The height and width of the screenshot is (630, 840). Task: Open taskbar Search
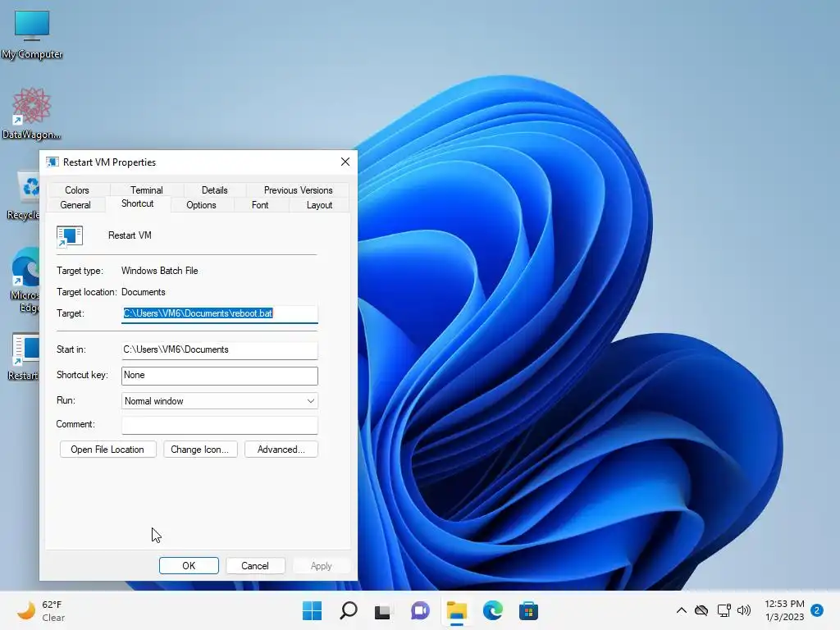coord(348,610)
